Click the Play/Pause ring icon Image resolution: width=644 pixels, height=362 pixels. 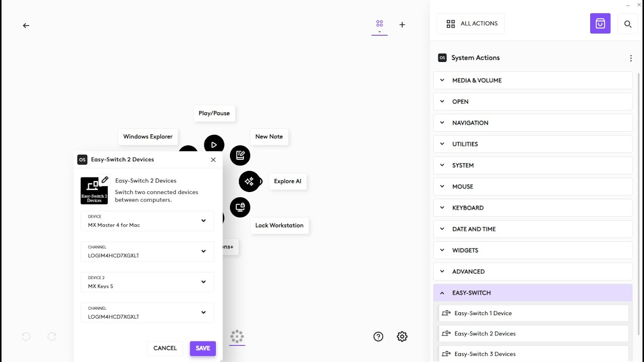pyautogui.click(x=214, y=145)
